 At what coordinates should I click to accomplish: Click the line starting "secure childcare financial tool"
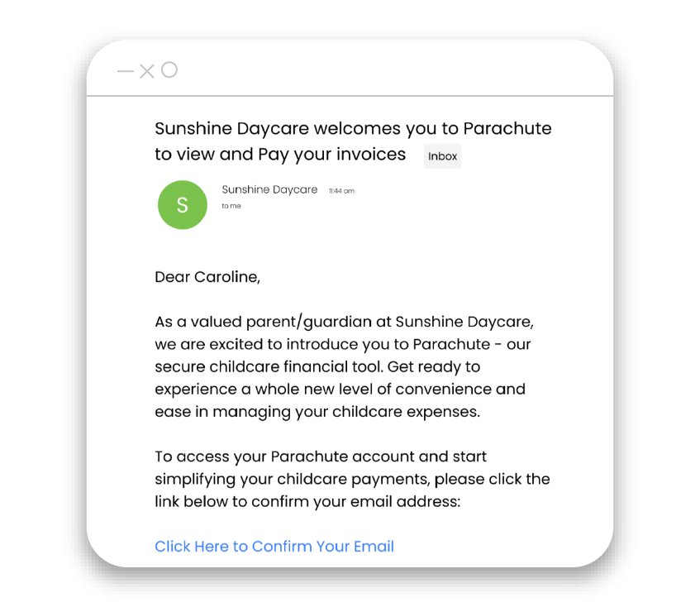point(317,366)
